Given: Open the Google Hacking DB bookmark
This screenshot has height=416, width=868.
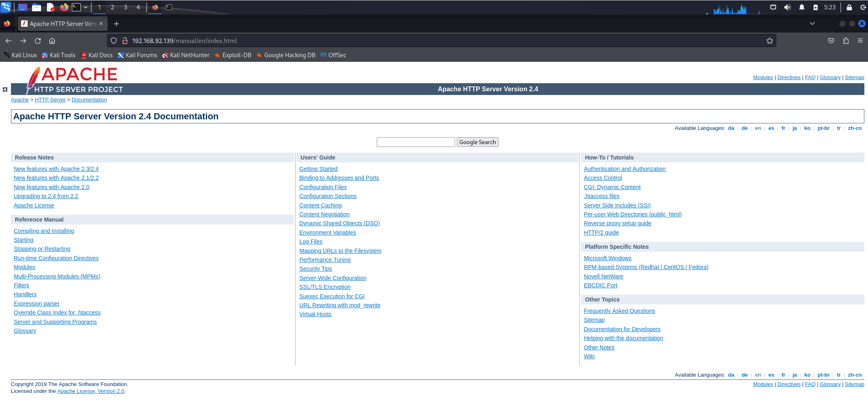Looking at the screenshot, I should pyautogui.click(x=286, y=55).
